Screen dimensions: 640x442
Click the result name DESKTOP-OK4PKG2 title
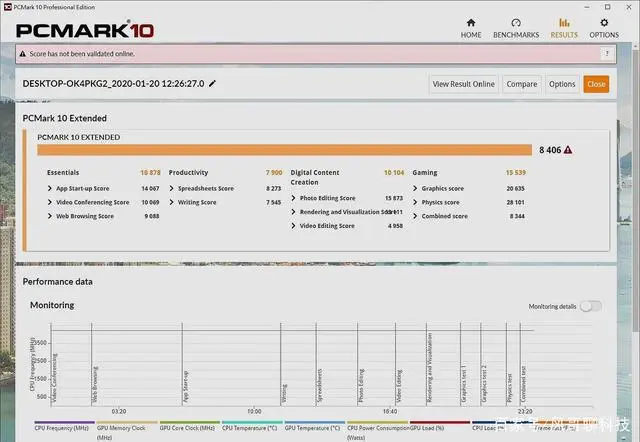click(113, 84)
